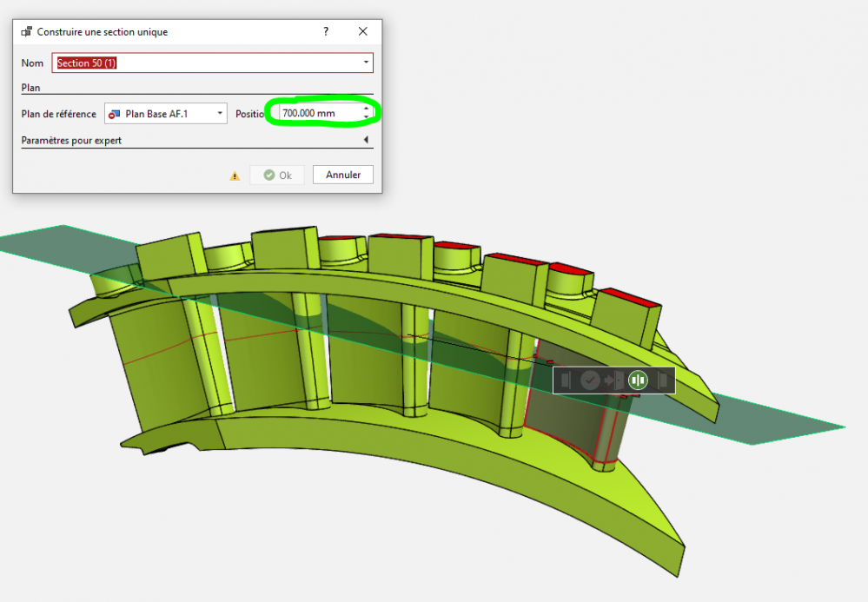Increase Position value with up arrow
The width and height of the screenshot is (868, 602).
click(367, 109)
